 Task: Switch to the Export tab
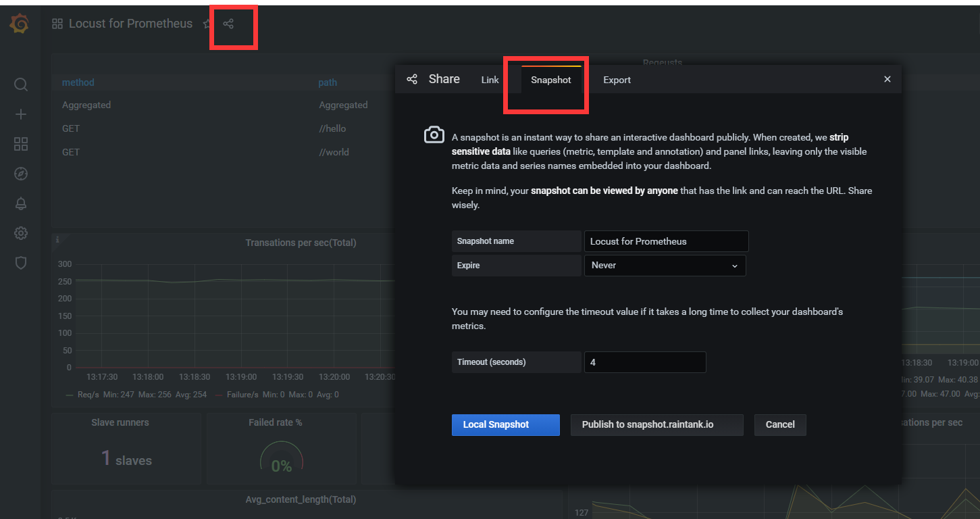[x=617, y=80]
